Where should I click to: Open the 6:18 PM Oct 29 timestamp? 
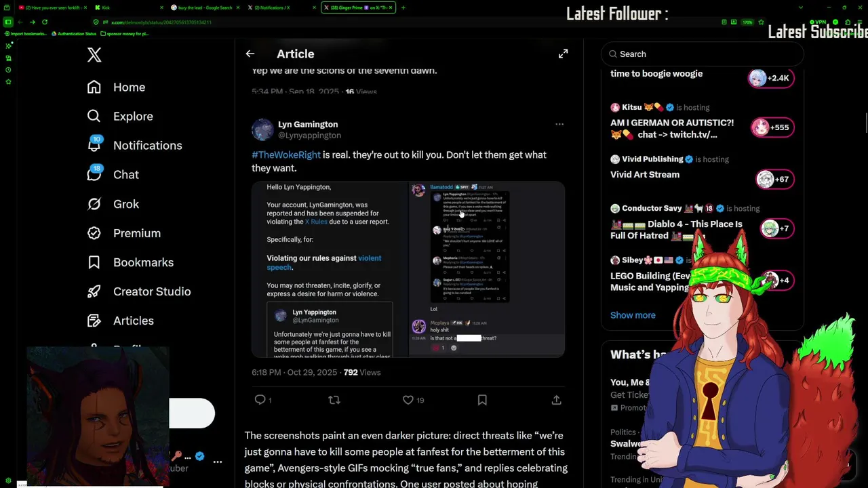coord(294,372)
